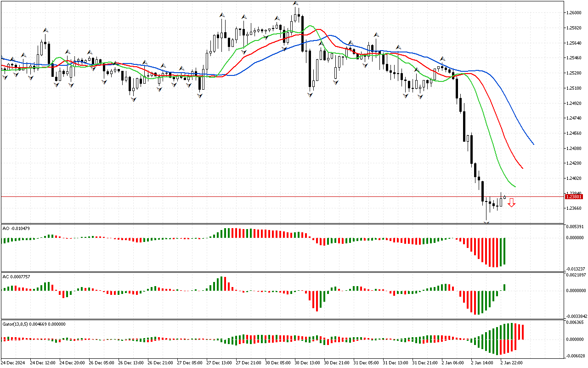Select the AO -0.010479 indicator label
Viewport: 588px width, 368px height.
click(16, 229)
